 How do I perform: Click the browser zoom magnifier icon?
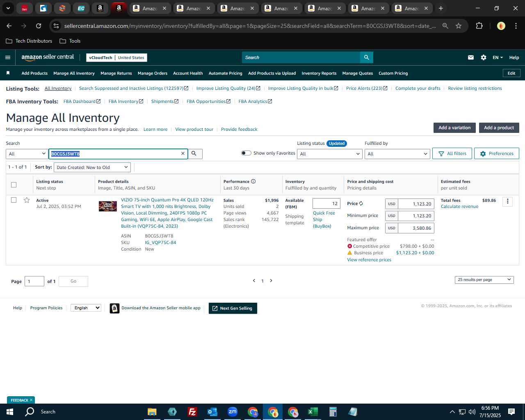445,26
